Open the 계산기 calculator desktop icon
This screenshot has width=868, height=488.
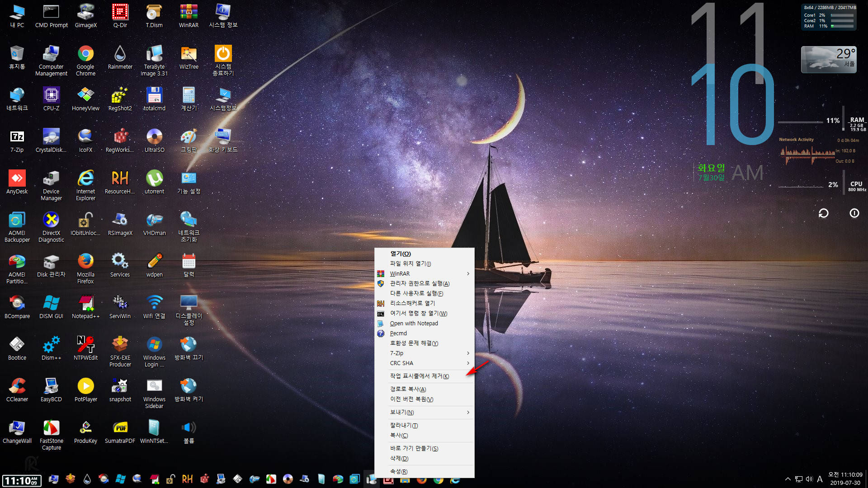189,99
